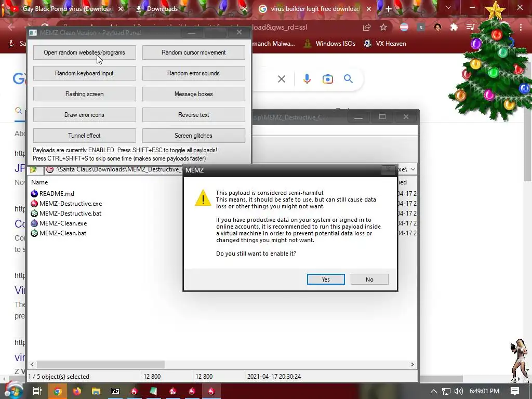Expand the 7-Zip address path dropdown
The width and height of the screenshot is (532, 399).
click(413, 169)
